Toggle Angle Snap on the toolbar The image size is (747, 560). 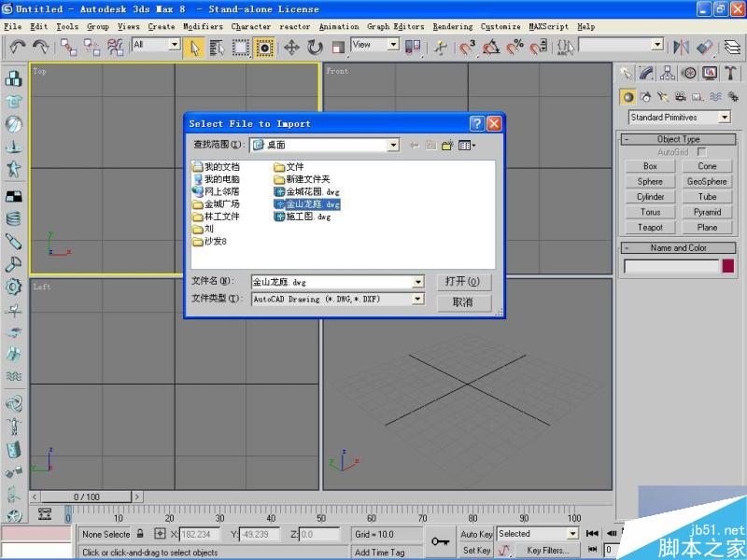(x=490, y=47)
